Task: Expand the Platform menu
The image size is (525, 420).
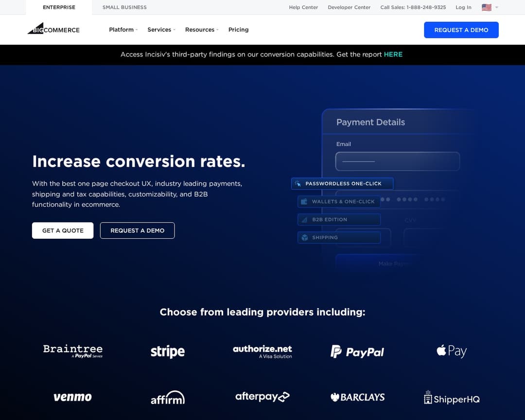Action: pos(123,30)
